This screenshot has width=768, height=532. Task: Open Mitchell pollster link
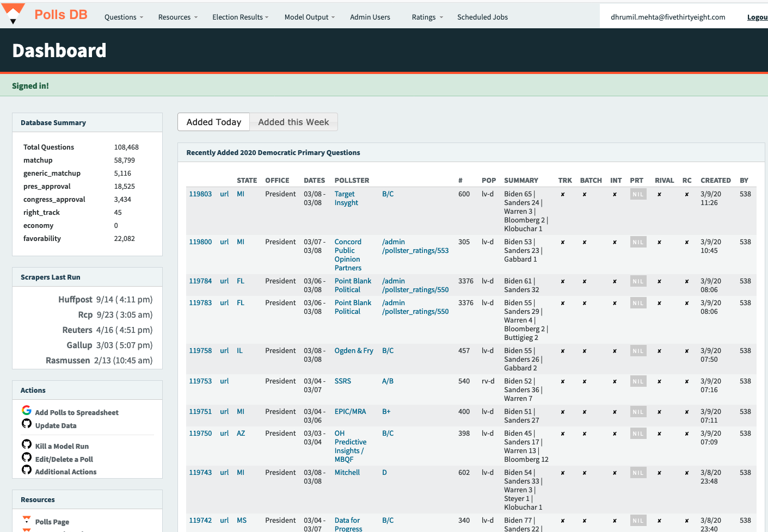click(347, 473)
